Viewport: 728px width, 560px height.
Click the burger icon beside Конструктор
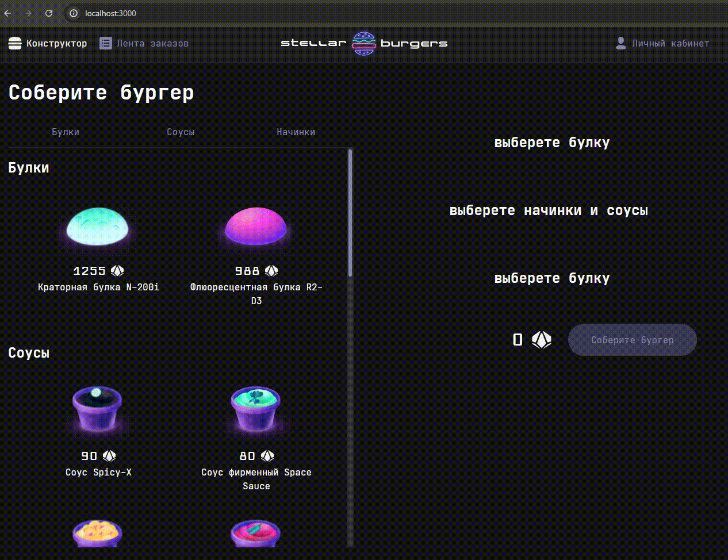[15, 43]
